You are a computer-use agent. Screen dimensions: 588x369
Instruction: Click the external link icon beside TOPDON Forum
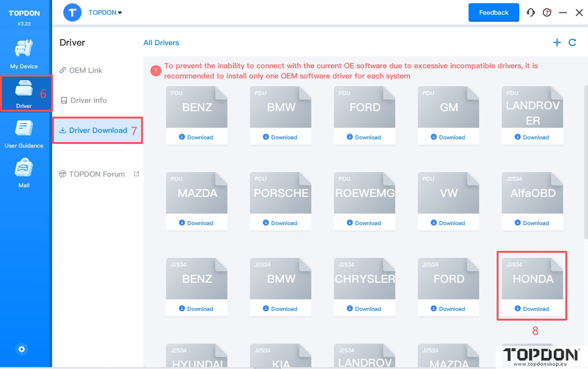(x=136, y=174)
